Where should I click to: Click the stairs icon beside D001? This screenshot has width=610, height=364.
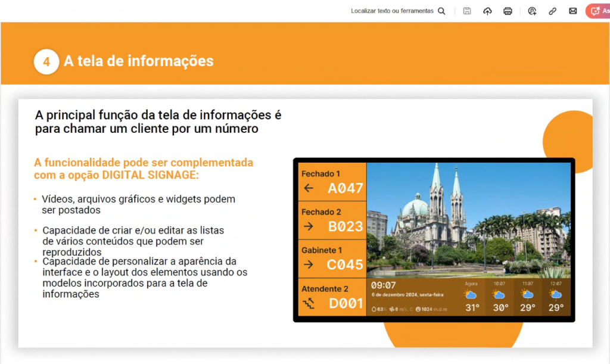[309, 303]
